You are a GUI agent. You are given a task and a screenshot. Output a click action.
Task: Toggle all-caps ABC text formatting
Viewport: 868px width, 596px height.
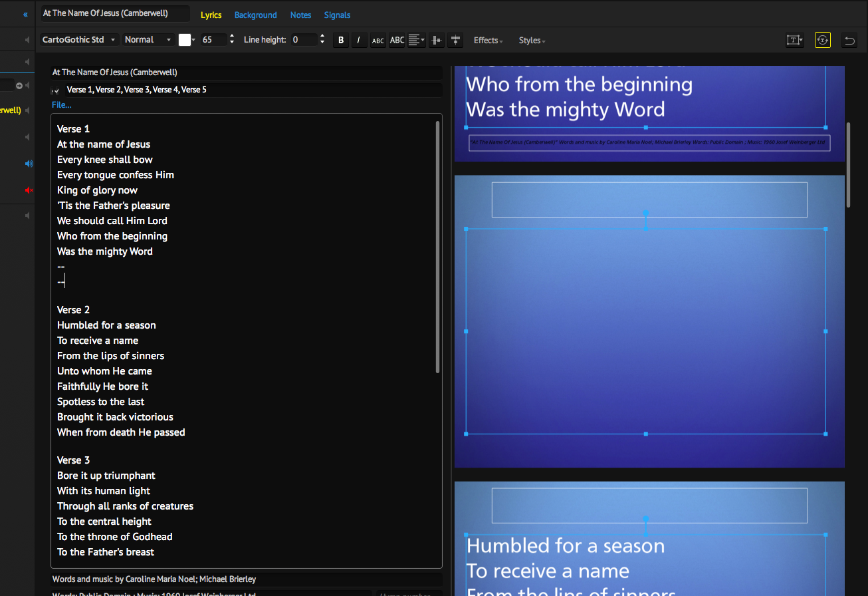tap(397, 40)
